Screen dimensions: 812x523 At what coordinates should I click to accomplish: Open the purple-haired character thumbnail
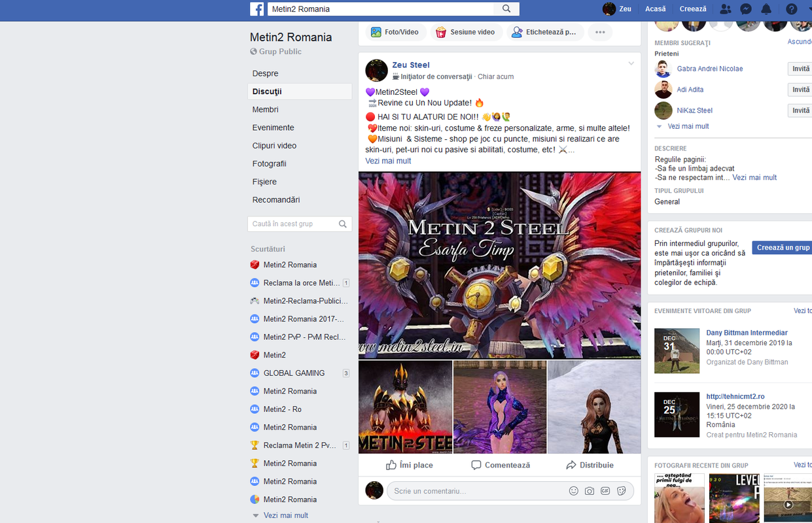pyautogui.click(x=499, y=407)
